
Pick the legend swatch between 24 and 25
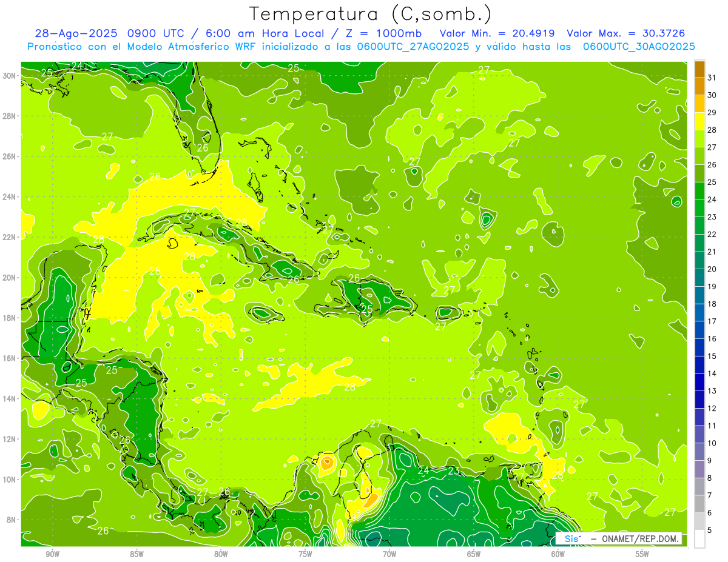(699, 190)
